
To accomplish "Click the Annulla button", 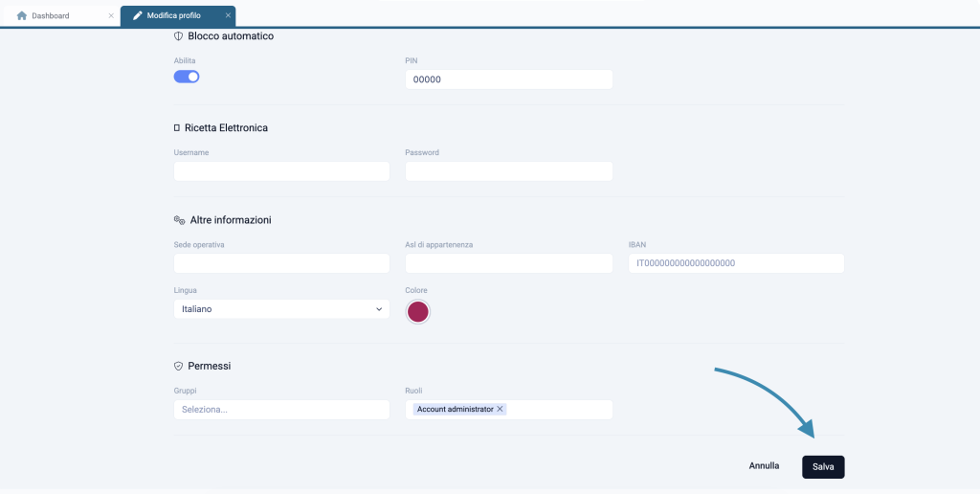I will [x=764, y=466].
